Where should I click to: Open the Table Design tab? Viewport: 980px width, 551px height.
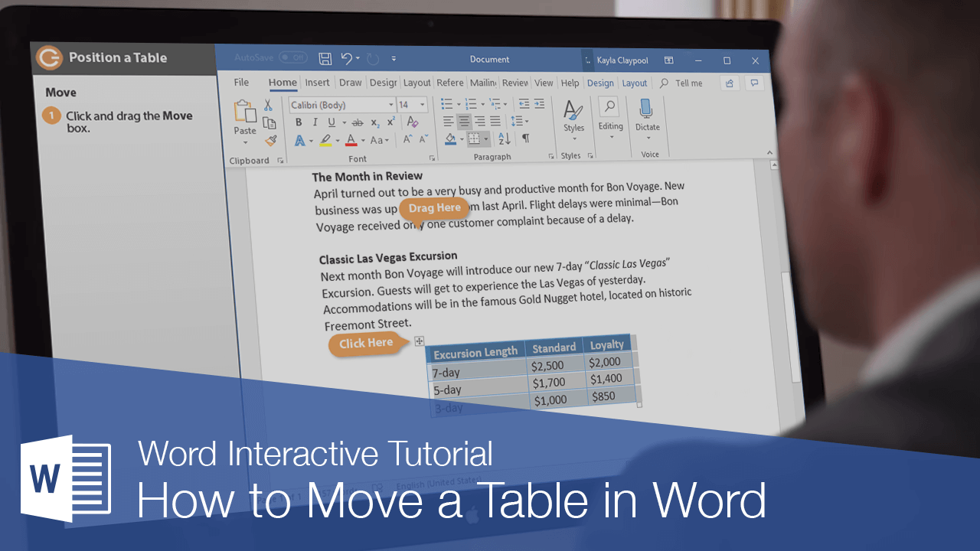point(600,83)
